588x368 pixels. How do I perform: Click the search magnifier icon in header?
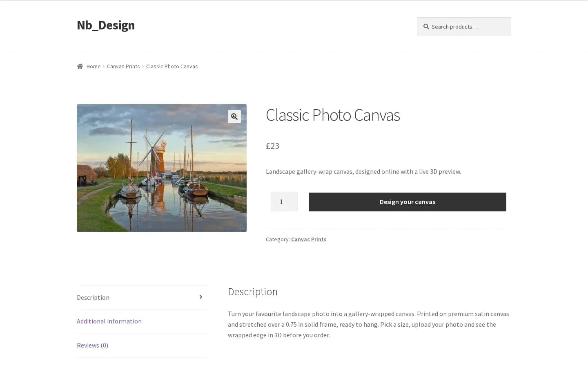[426, 27]
